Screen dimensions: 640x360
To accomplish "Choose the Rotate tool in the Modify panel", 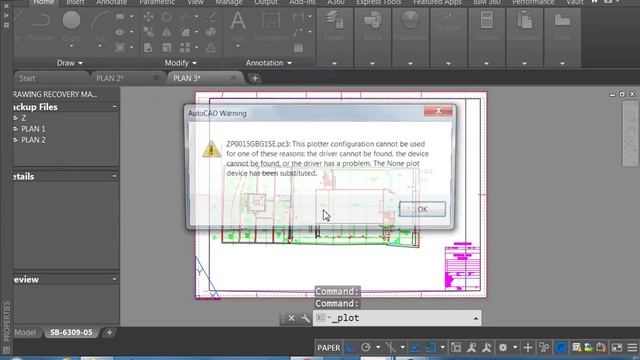I will point(167,17).
